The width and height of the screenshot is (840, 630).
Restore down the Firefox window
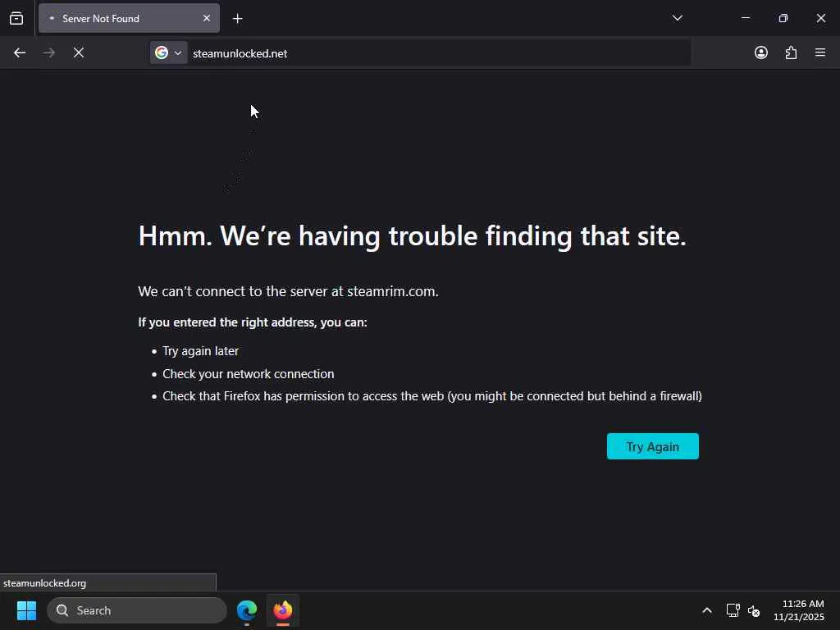[783, 18]
